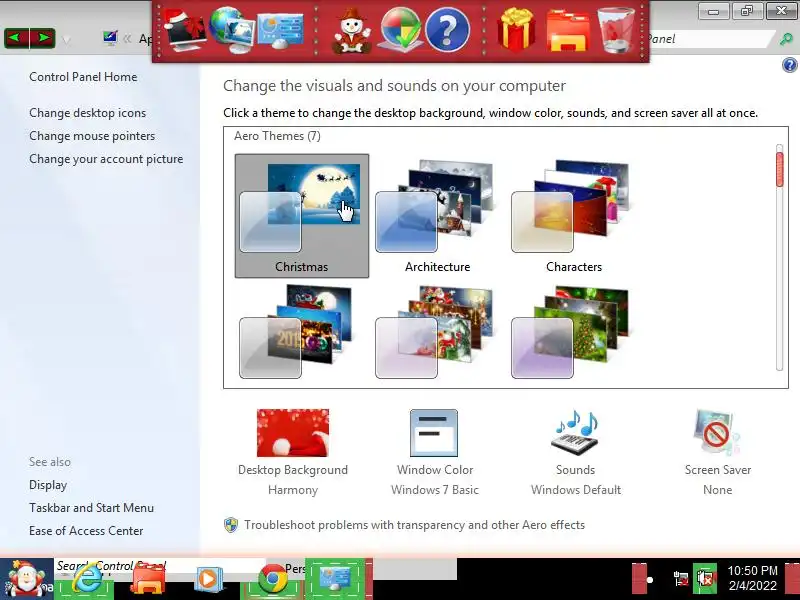The image size is (800, 600).
Task: Click the snowman icon in dock
Action: pos(351,31)
